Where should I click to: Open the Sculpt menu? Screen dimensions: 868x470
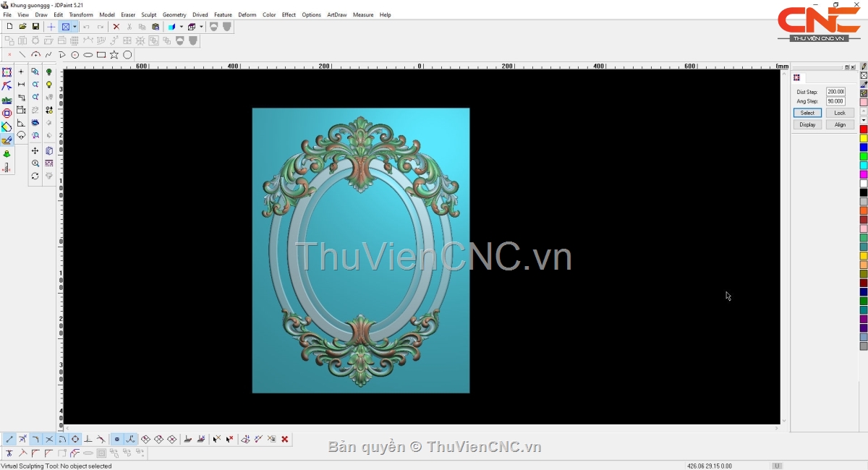point(148,14)
